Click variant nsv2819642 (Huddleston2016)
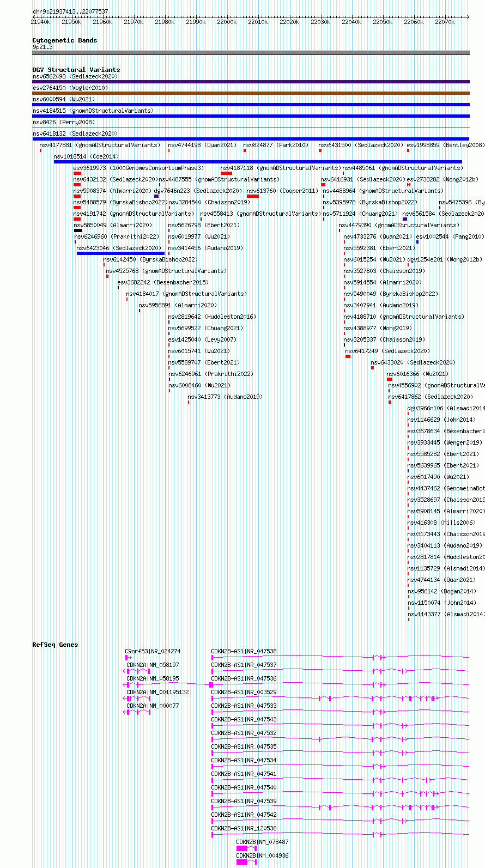The height and width of the screenshot is (868, 485). 212,317
